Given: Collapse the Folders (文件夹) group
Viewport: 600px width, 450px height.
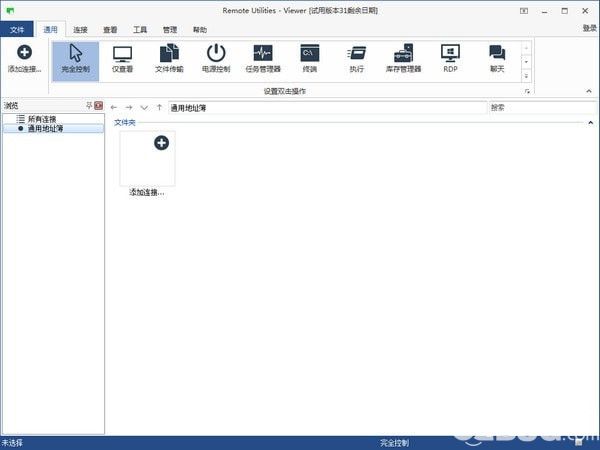Looking at the screenshot, I should [x=590, y=123].
